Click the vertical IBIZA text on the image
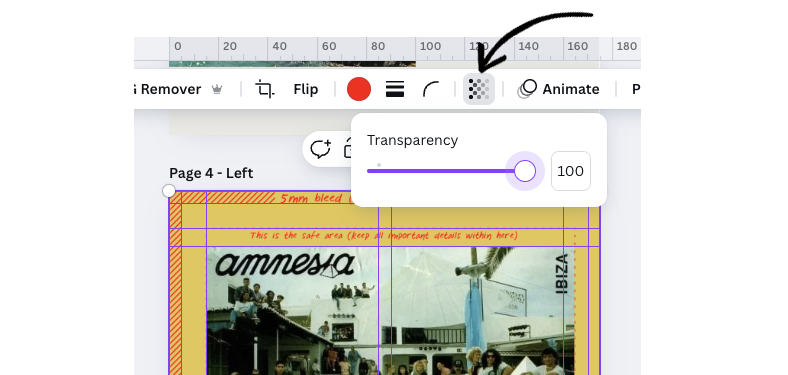This screenshot has width=788, height=375. click(562, 273)
